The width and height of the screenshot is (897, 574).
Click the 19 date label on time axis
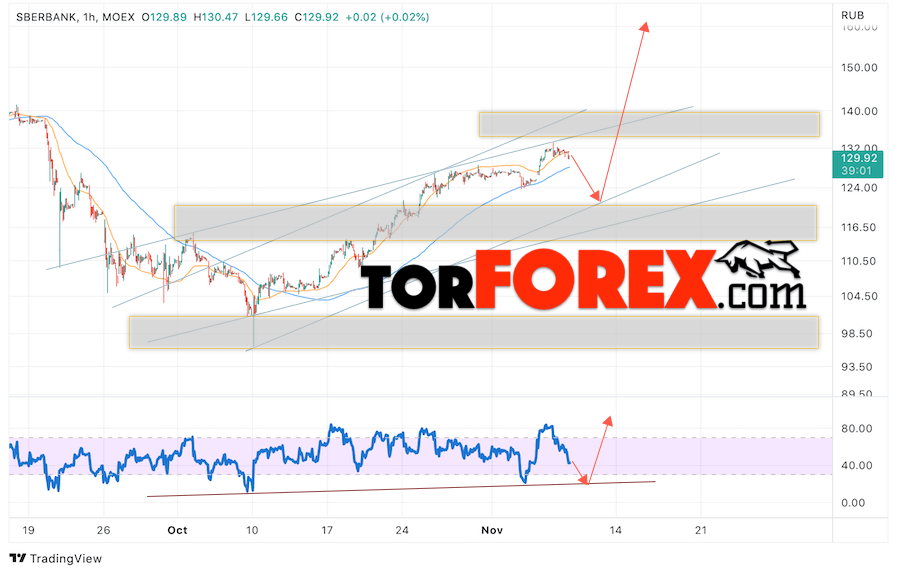click(x=28, y=531)
